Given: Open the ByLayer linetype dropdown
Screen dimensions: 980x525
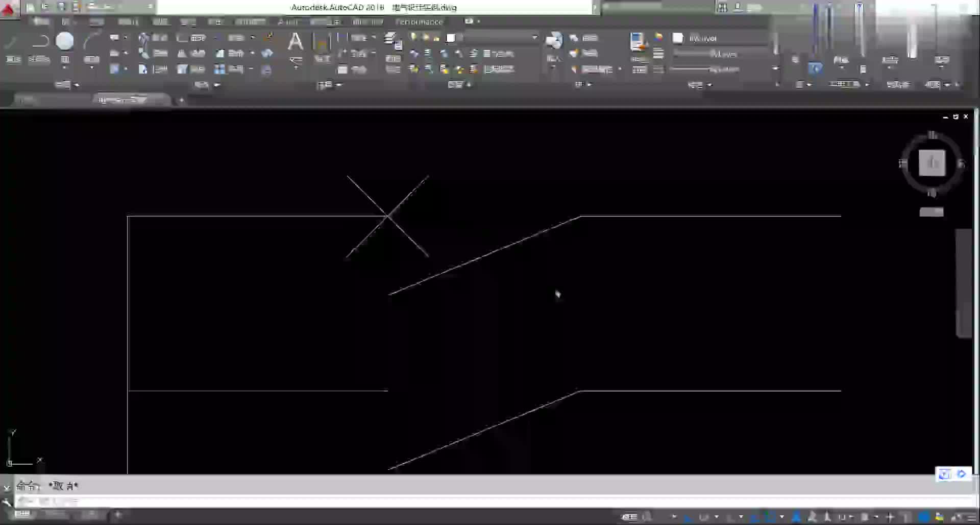Looking at the screenshot, I should [724, 69].
